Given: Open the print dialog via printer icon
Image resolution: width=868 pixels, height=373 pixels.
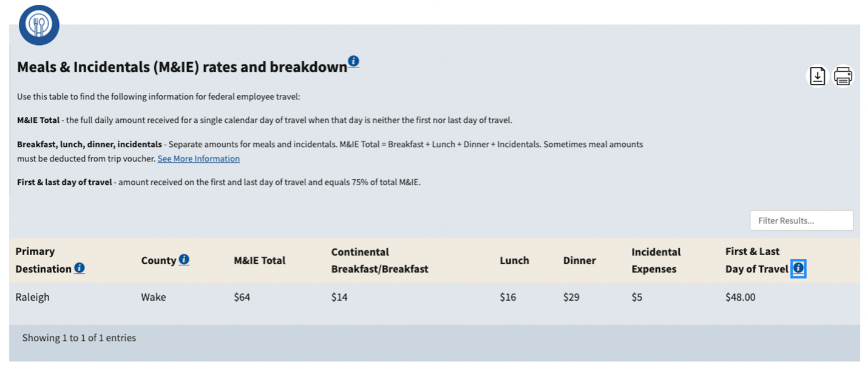Looking at the screenshot, I should [843, 76].
